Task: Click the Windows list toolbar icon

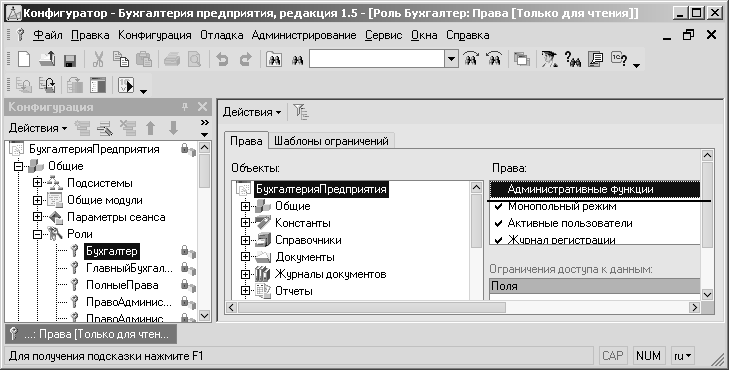Action: [522, 59]
